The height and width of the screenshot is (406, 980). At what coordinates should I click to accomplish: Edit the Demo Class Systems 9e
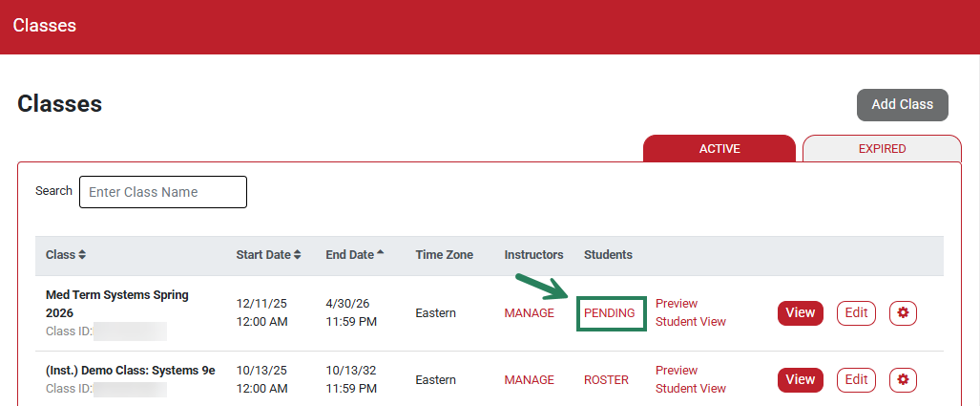856,379
